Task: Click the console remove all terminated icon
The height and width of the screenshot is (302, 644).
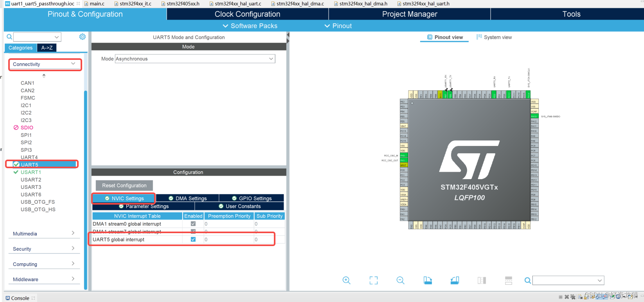Action: click(x=573, y=297)
